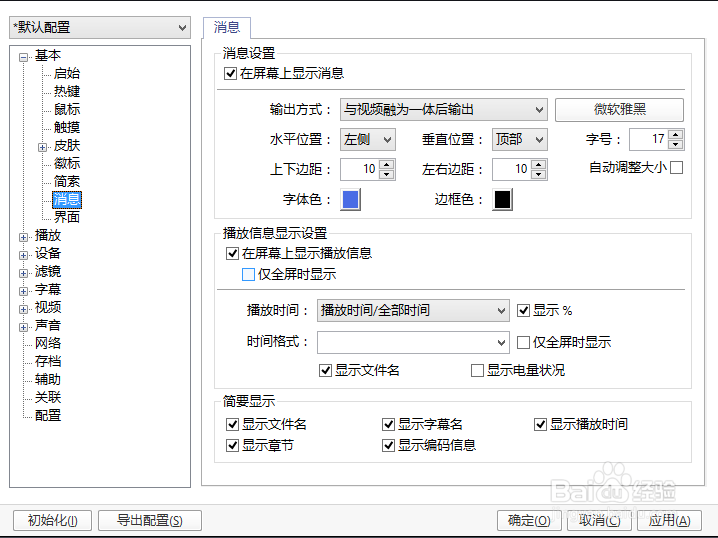Select 触摸 in settings tree

(x=67, y=127)
